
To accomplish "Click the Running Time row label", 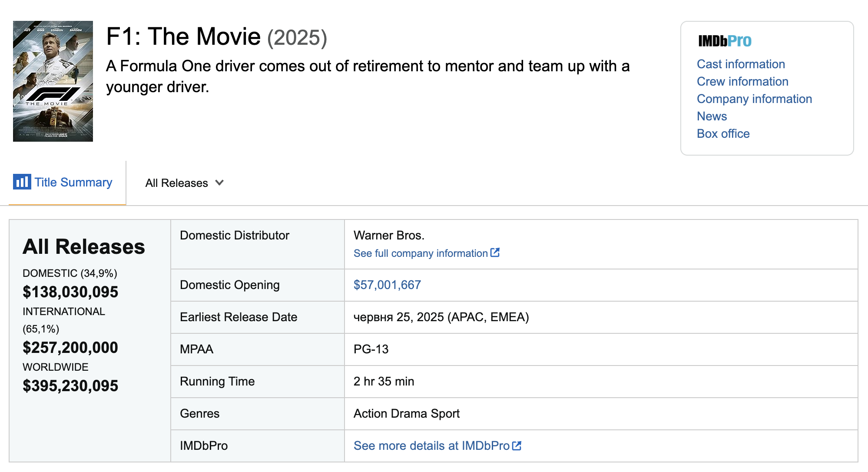I will click(217, 382).
